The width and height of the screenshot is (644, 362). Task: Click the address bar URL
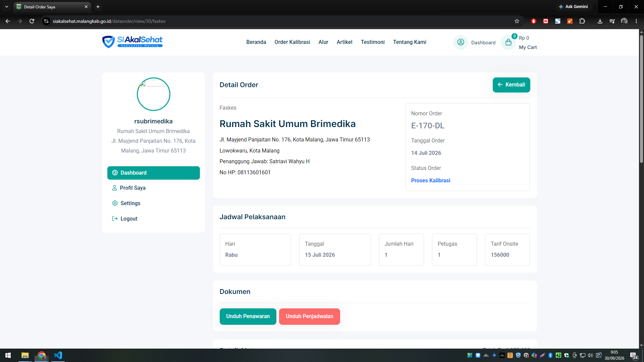[109, 21]
